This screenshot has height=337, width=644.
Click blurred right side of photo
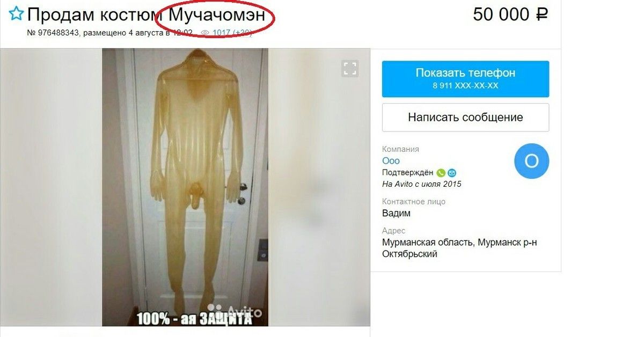click(319, 187)
